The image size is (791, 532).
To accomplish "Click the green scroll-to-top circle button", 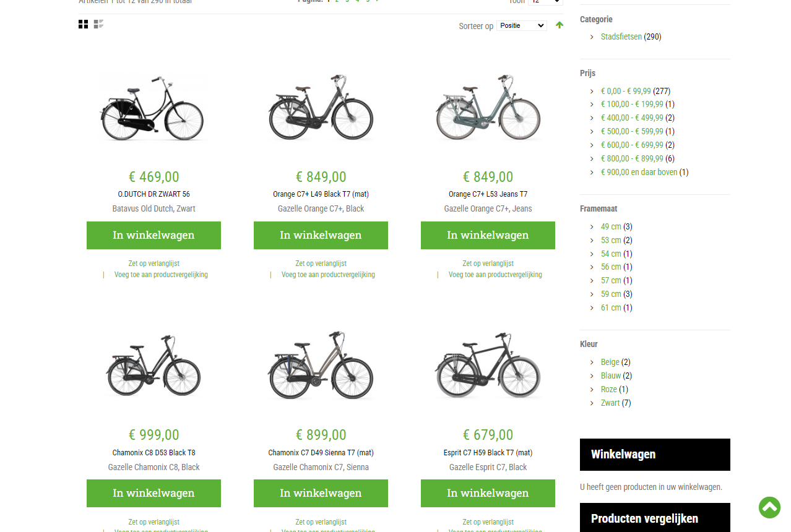I will (769, 507).
